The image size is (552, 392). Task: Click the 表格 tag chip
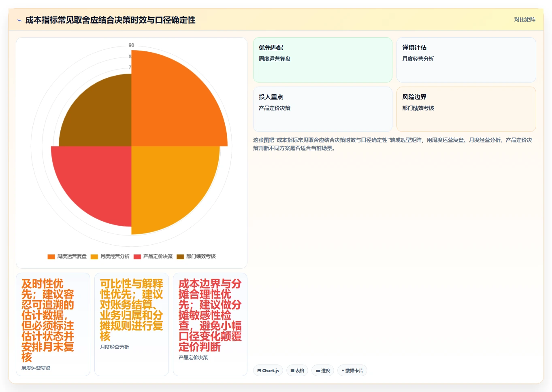(x=297, y=371)
